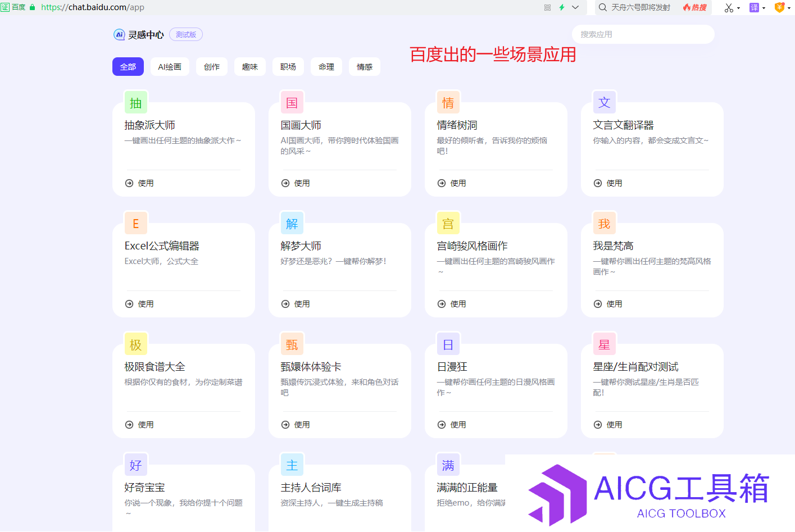Viewport: 795px width, 532px height.
Task: Click the 主持人台词库 card title
Action: point(311,488)
